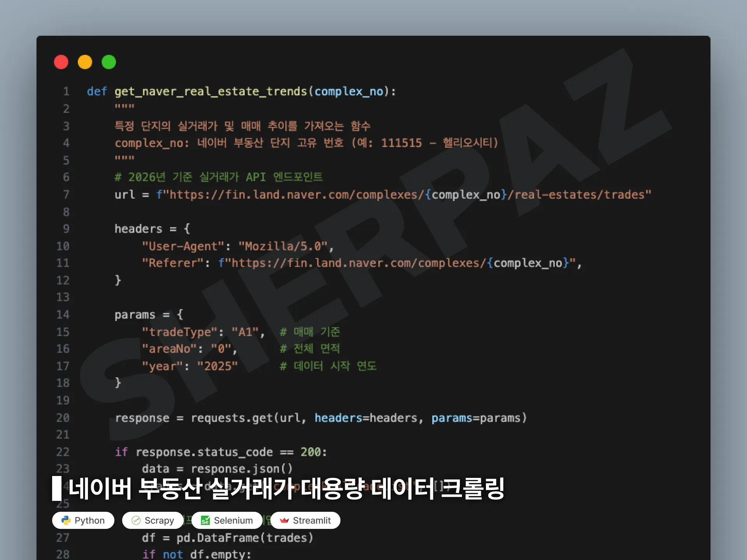This screenshot has width=747, height=560.
Task: Click the "User-Agent" key
Action: pyautogui.click(x=183, y=246)
